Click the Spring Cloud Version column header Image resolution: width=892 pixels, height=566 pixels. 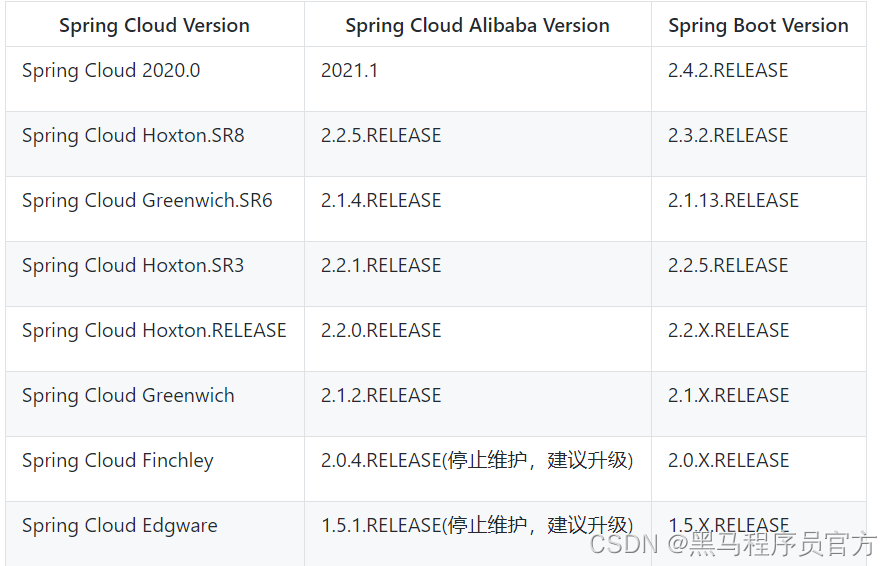click(154, 26)
